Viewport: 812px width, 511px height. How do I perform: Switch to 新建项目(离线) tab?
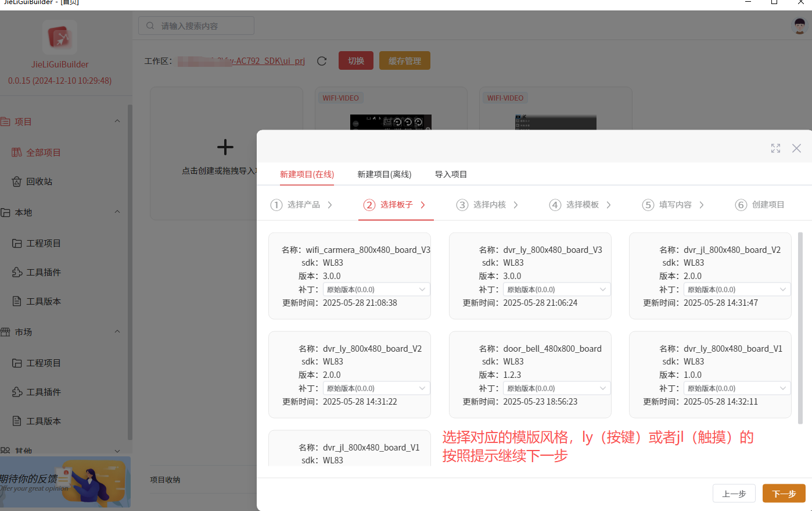coord(384,174)
